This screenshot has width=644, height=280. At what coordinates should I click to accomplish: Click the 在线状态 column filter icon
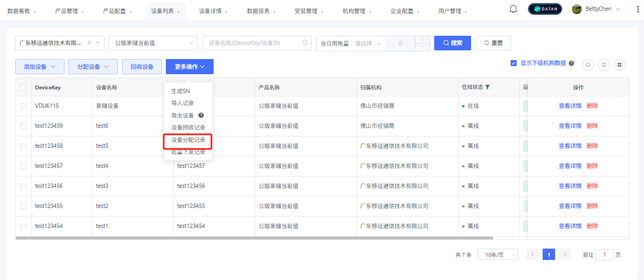(x=487, y=87)
